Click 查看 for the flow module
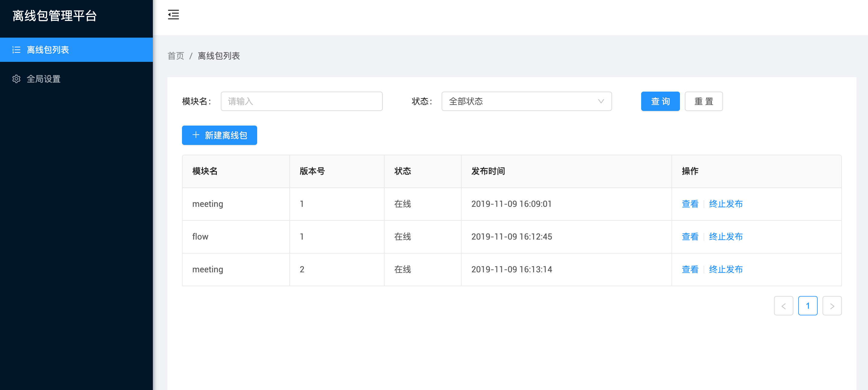The image size is (868, 390). (689, 237)
